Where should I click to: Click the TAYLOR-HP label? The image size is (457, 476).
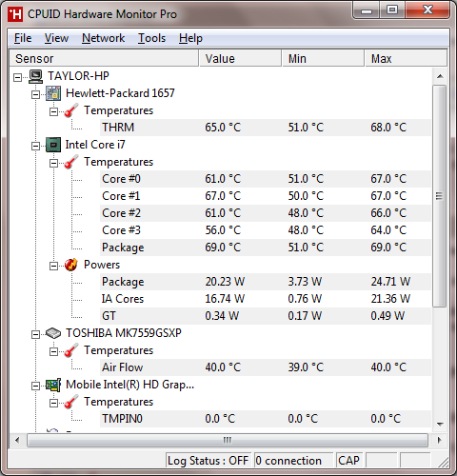[78, 76]
